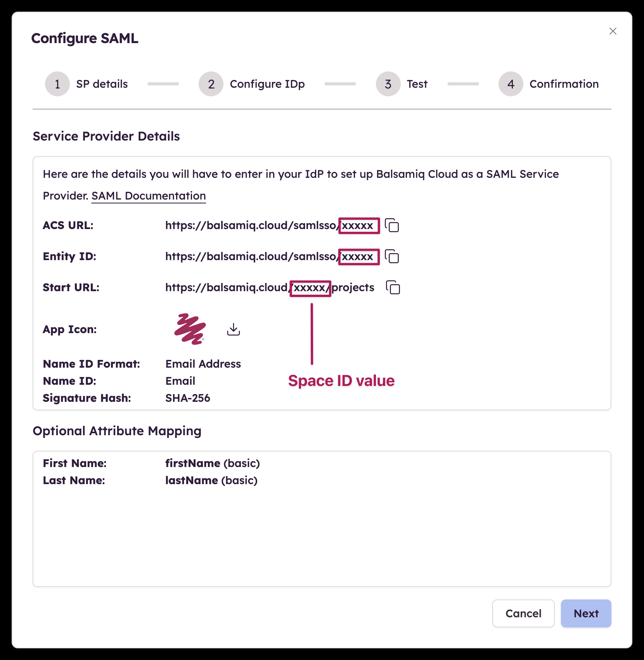Copy the ACS URL value
644x660 pixels.
point(392,226)
